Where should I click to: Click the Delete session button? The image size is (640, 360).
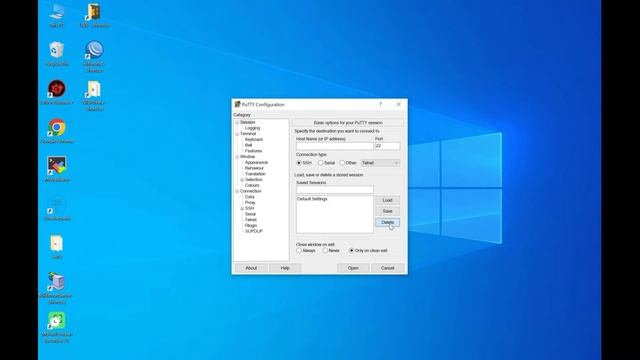tap(387, 222)
